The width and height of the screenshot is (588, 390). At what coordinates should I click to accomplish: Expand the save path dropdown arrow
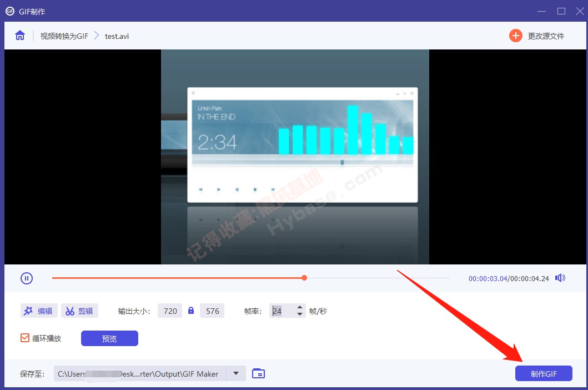(x=236, y=373)
